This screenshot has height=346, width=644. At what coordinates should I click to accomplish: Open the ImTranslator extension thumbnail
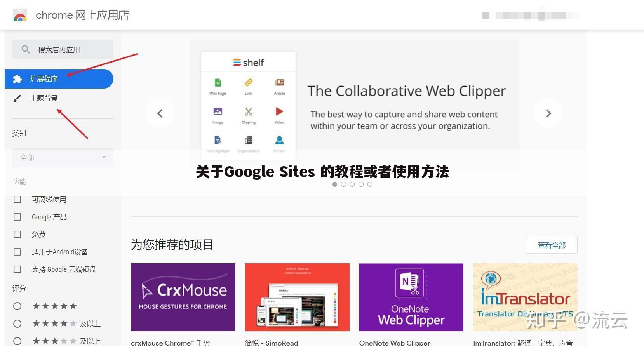(x=525, y=297)
